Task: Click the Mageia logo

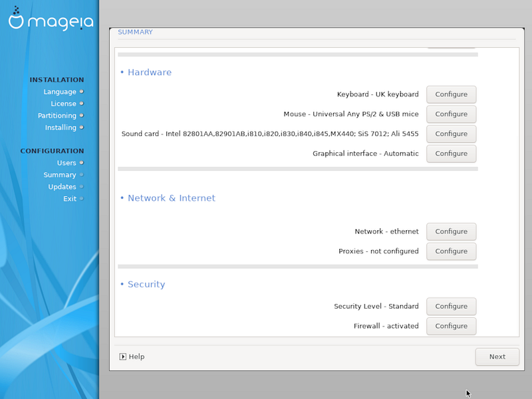Action: tap(51, 19)
